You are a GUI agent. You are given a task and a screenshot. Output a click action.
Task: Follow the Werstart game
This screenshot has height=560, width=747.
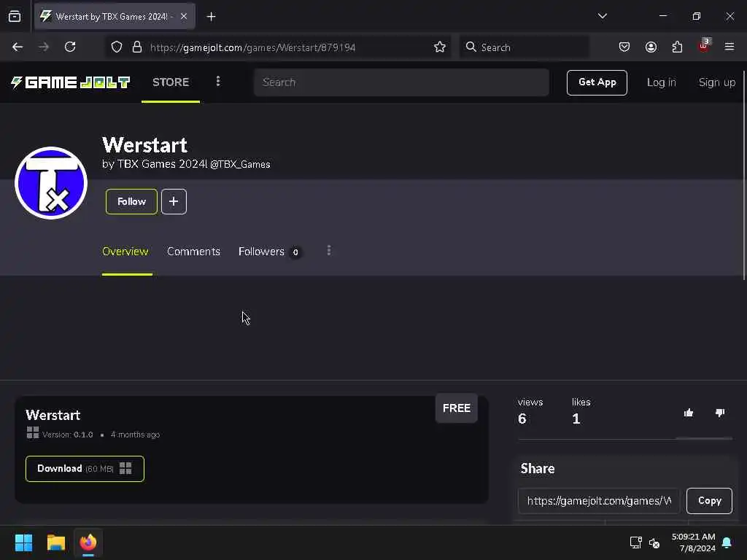pyautogui.click(x=131, y=201)
